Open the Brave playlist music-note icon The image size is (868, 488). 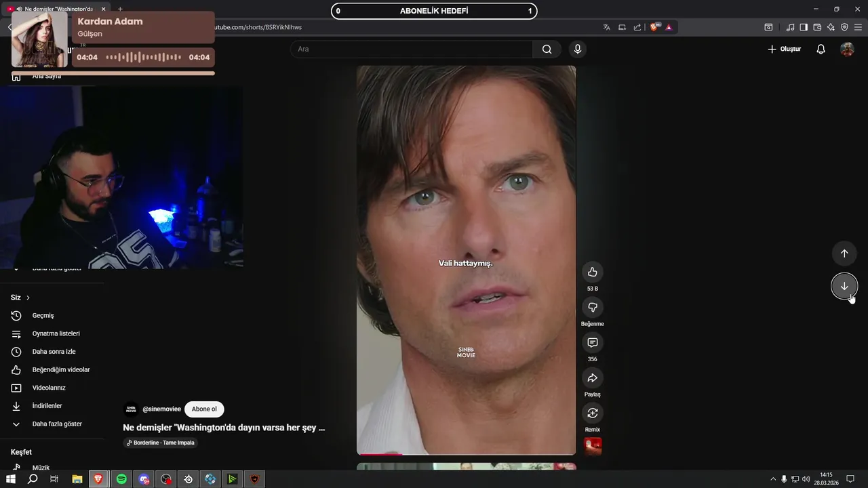pos(790,27)
